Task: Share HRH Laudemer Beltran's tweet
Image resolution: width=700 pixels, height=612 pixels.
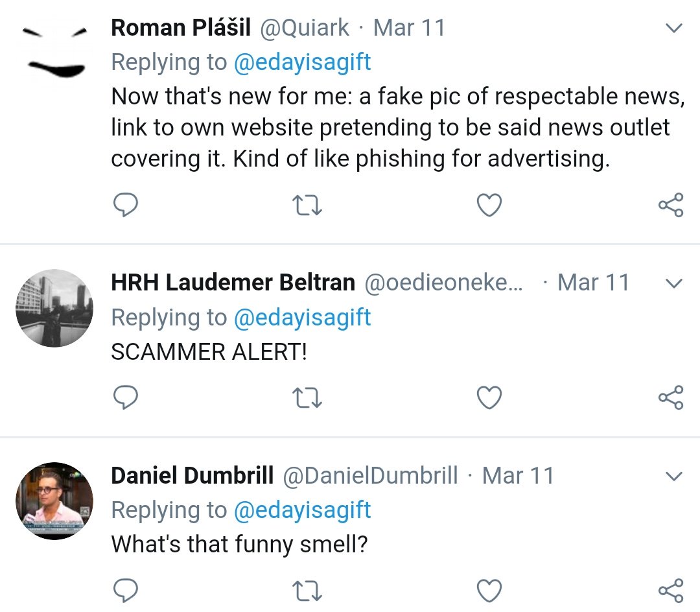Action: [x=671, y=397]
